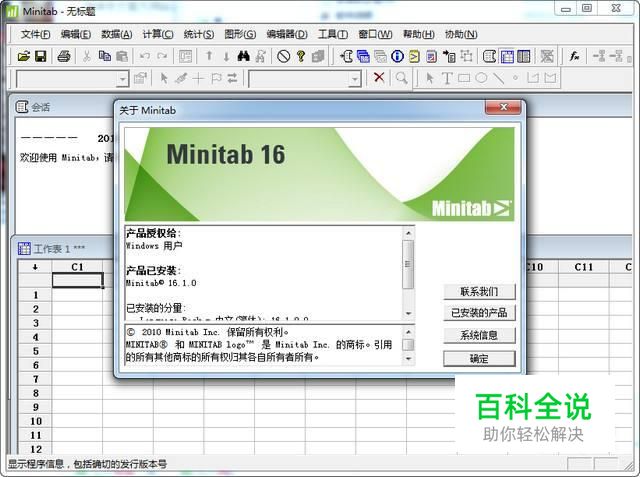The image size is (640, 477).
Task: Open Help with the question mark icon
Action: [x=301, y=56]
